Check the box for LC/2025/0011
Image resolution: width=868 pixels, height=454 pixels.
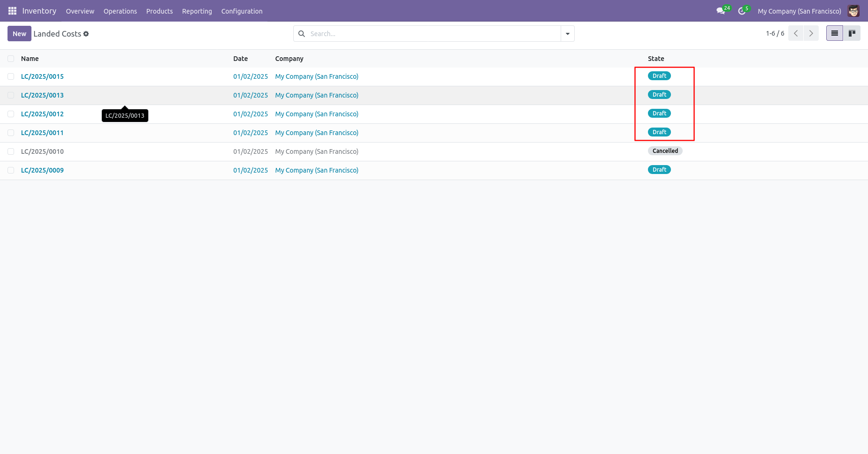point(11,133)
